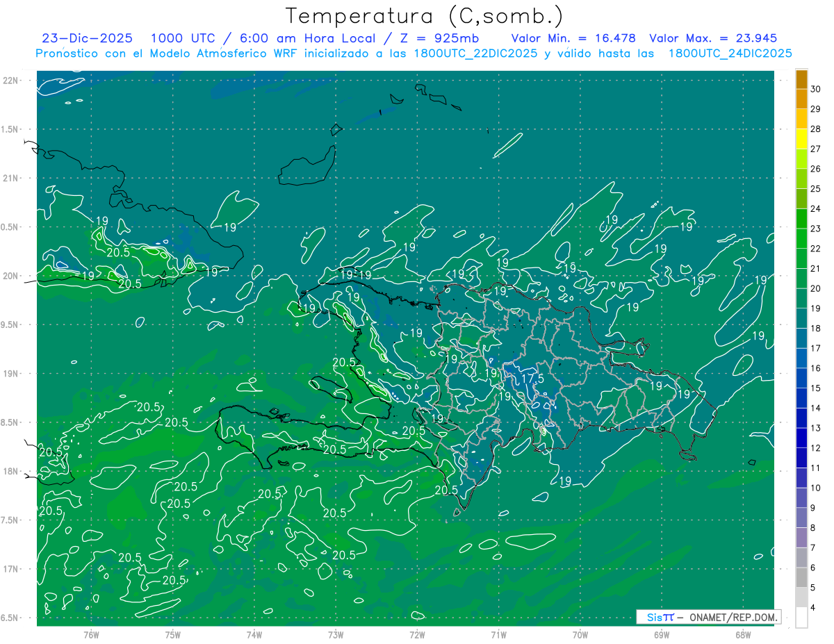Click the '73W' longitude axis label
The image size is (834, 644).
pyautogui.click(x=336, y=634)
